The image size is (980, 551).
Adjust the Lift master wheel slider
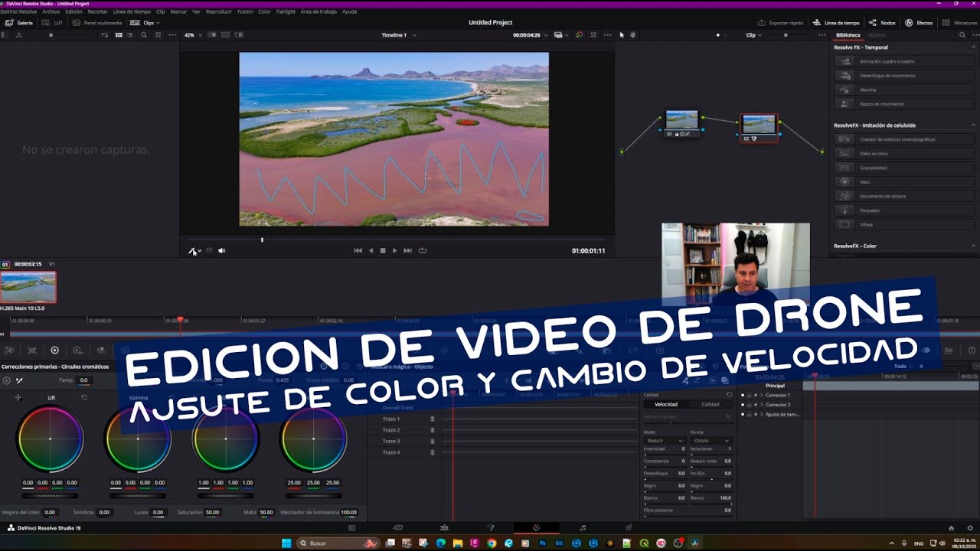click(x=50, y=495)
